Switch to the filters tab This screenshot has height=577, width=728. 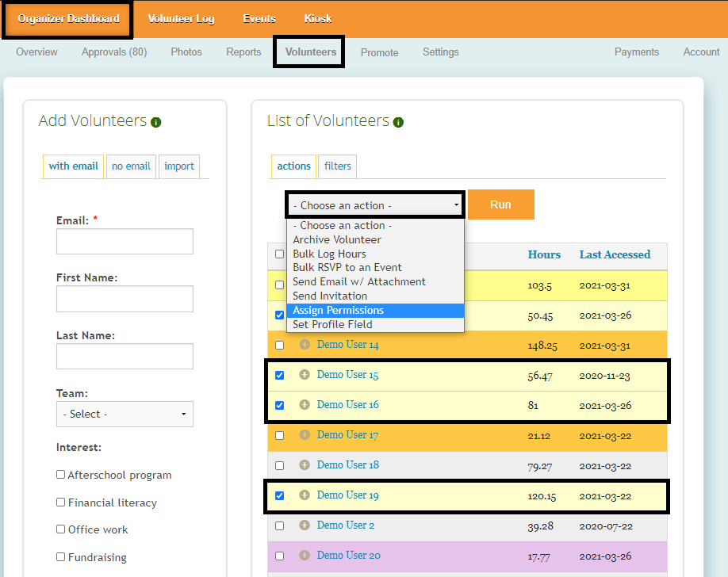pyautogui.click(x=338, y=166)
